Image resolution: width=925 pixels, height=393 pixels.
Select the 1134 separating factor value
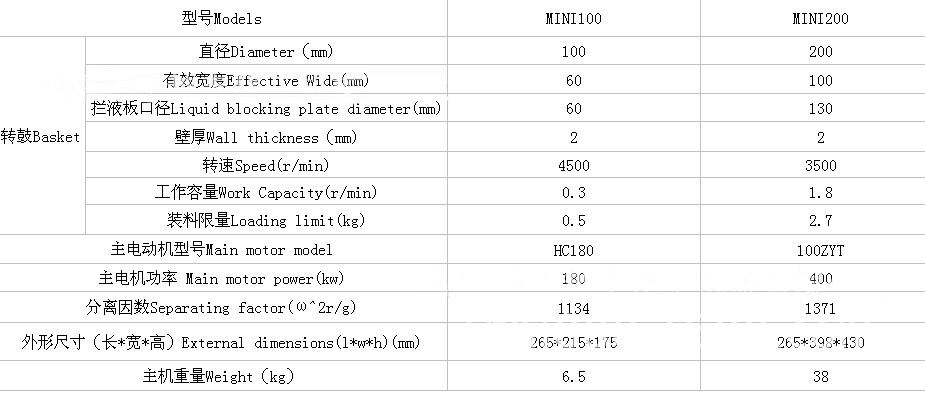point(573,308)
